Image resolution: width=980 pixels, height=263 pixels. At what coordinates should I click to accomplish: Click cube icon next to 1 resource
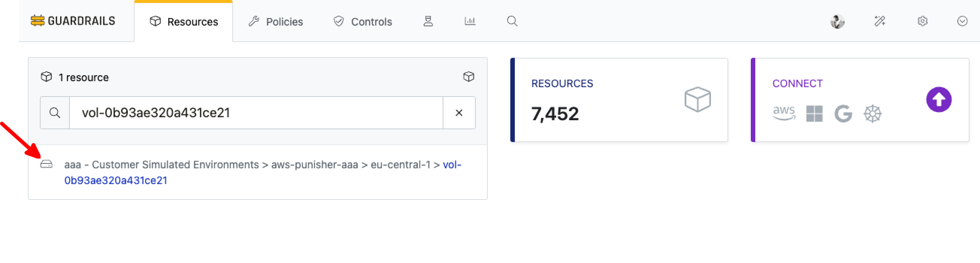pyautogui.click(x=47, y=77)
